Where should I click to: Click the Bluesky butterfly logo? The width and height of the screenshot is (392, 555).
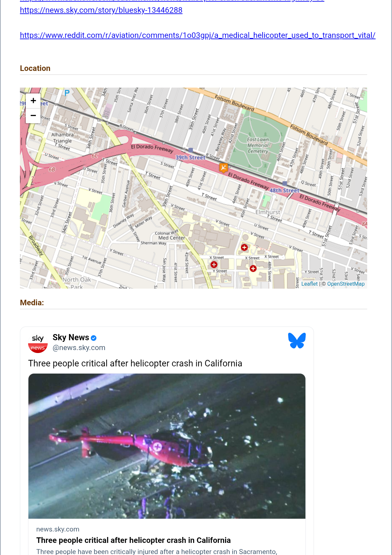click(x=297, y=341)
